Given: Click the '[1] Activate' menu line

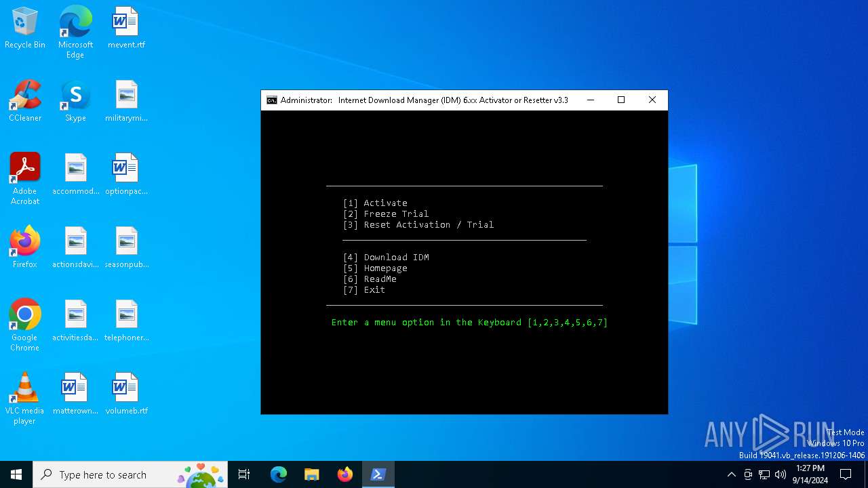Looking at the screenshot, I should pos(375,203).
